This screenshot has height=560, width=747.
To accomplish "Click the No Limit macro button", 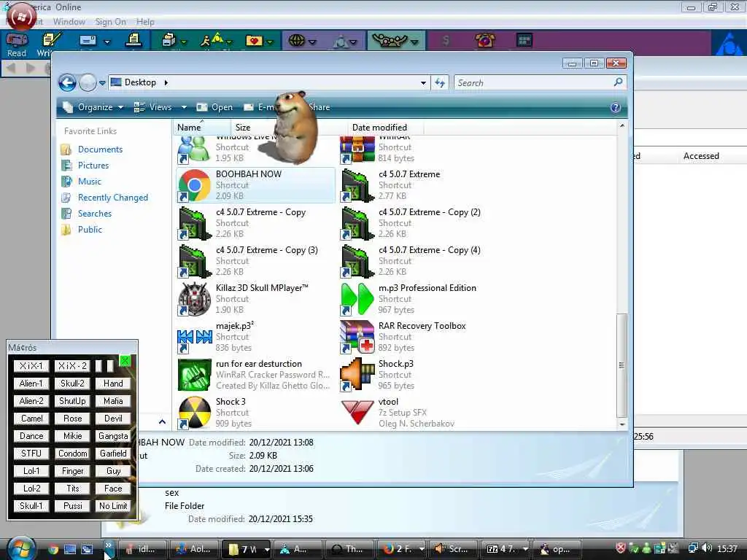I will click(113, 506).
